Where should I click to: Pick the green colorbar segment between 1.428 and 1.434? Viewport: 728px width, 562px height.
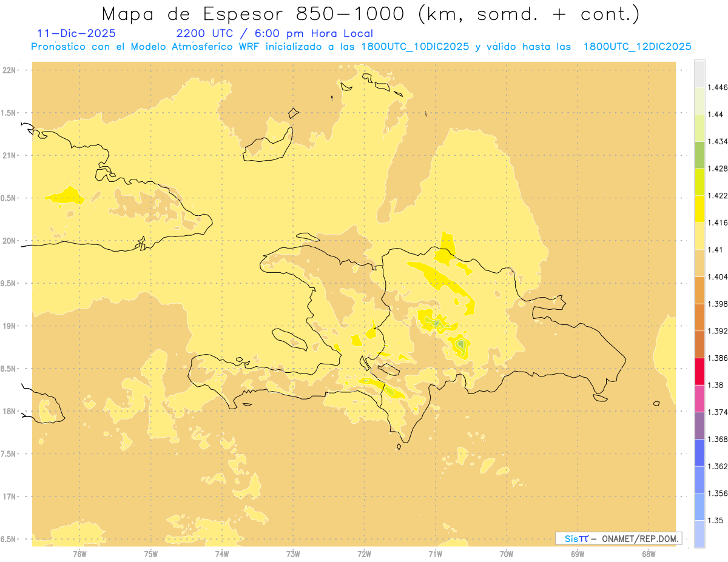(x=699, y=155)
